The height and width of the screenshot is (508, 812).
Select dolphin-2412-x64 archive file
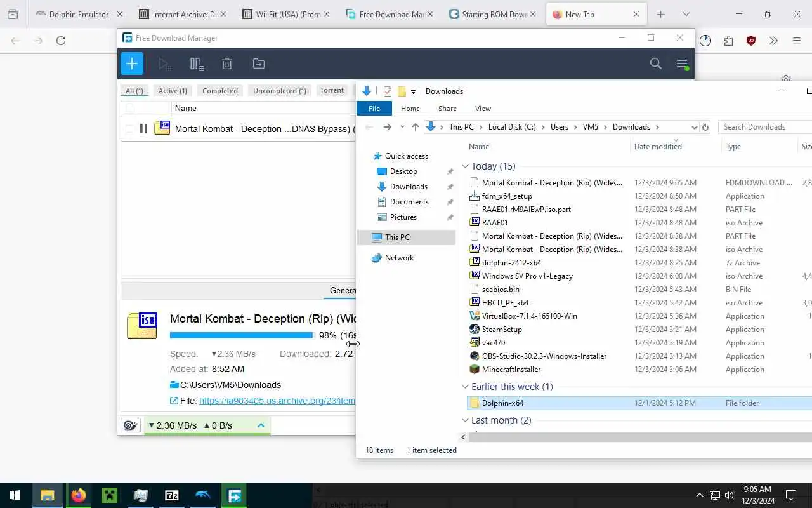pyautogui.click(x=511, y=263)
